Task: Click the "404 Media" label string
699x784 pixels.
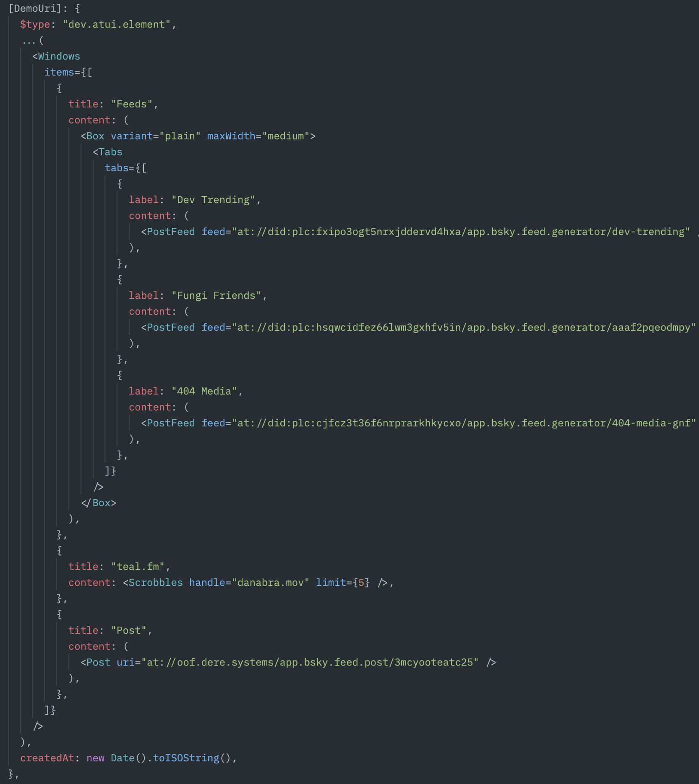Action: coord(204,391)
